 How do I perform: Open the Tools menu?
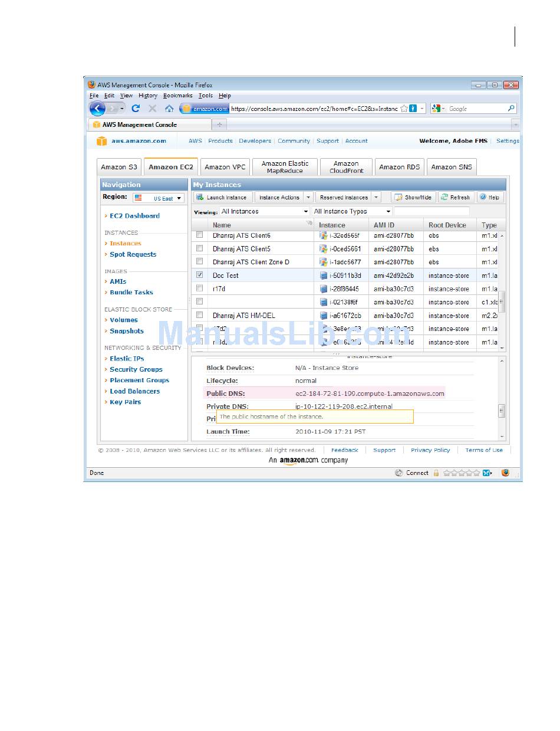point(205,96)
